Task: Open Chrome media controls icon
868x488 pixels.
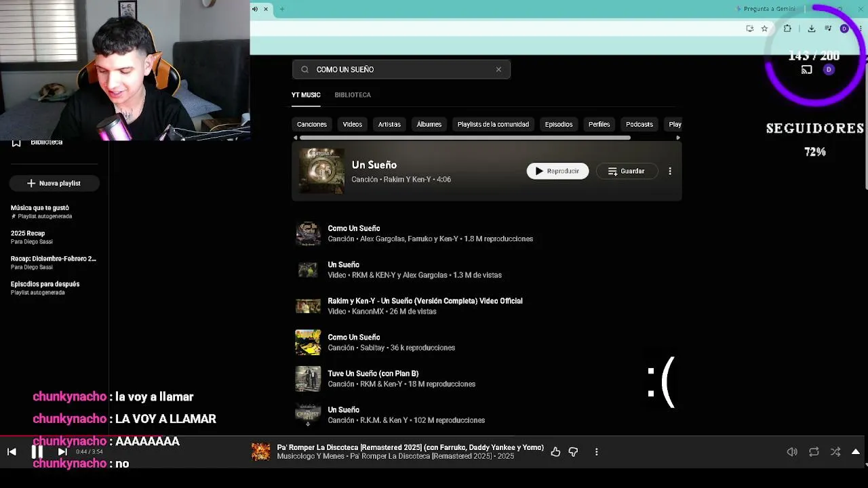Action: tap(828, 28)
